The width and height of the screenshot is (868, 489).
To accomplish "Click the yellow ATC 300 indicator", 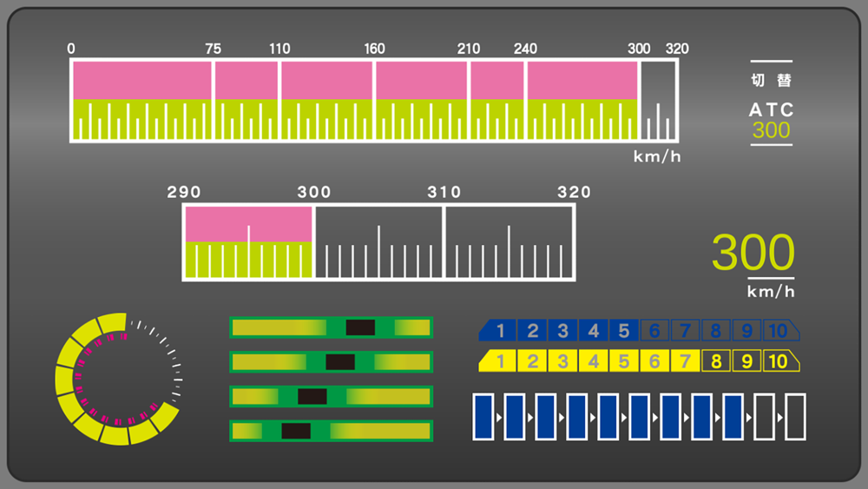I will [x=771, y=130].
